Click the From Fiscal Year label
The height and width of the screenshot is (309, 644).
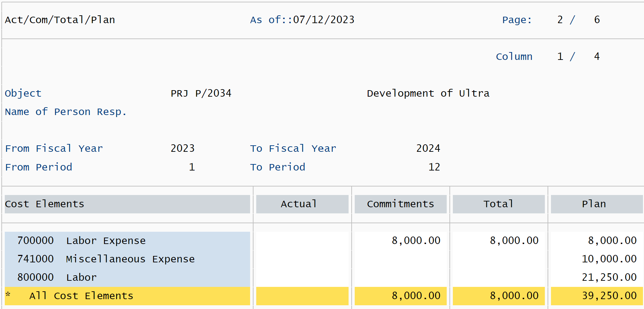click(54, 148)
